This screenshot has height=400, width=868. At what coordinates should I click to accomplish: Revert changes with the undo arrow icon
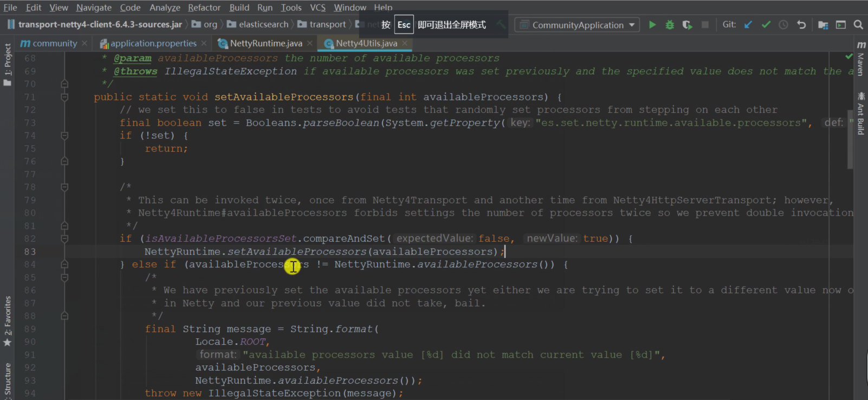click(x=801, y=25)
